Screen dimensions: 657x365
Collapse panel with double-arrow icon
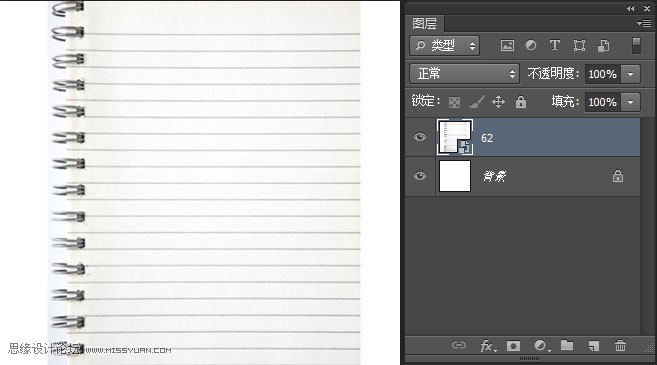(x=631, y=8)
